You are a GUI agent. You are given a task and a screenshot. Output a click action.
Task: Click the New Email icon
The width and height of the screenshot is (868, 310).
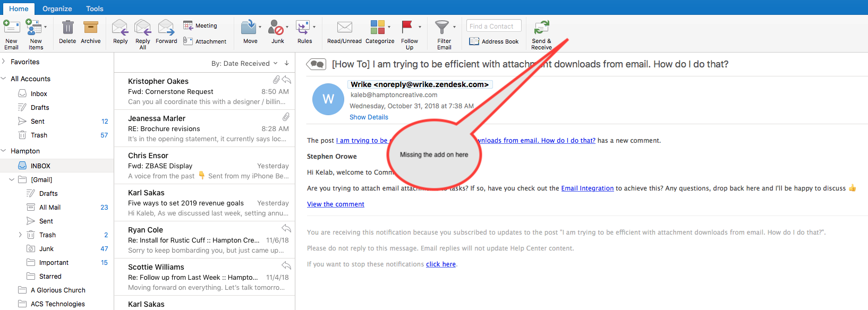pos(11,28)
